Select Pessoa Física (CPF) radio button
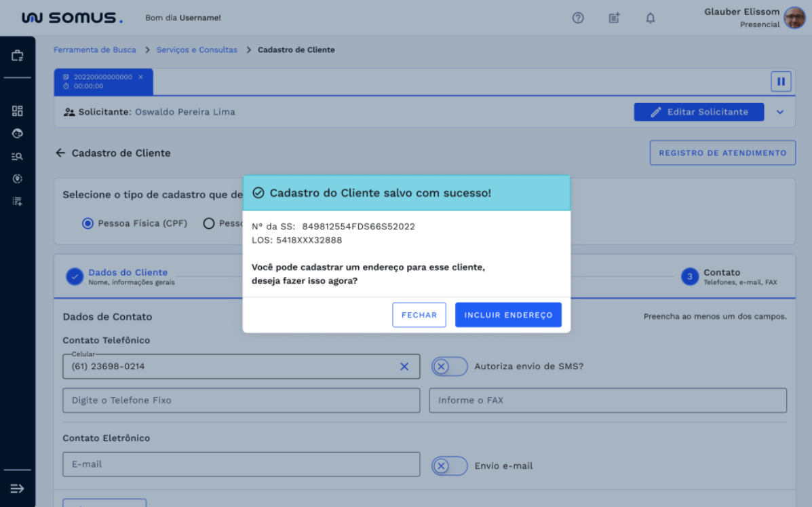 pos(88,223)
